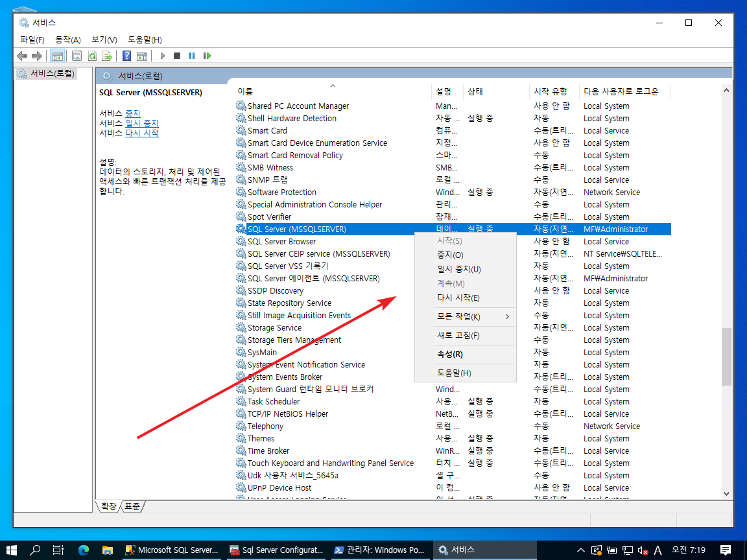Click the 중지 link in the left pane

(132, 113)
